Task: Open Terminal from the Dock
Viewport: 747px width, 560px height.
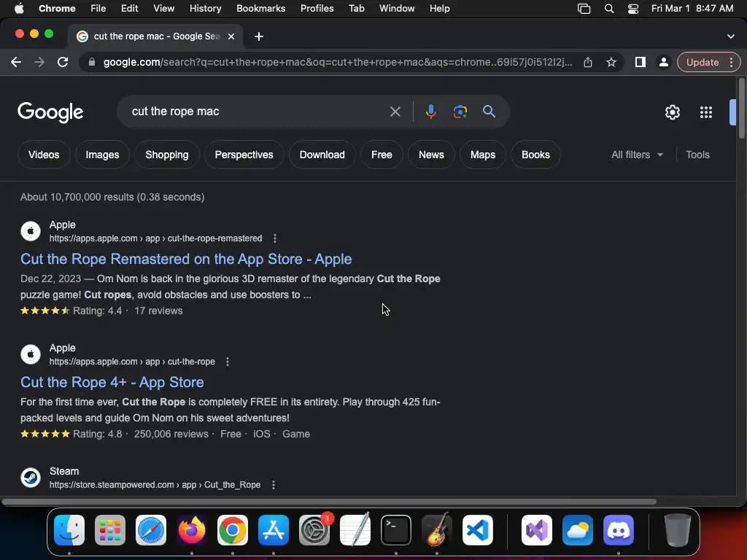Action: click(x=396, y=530)
